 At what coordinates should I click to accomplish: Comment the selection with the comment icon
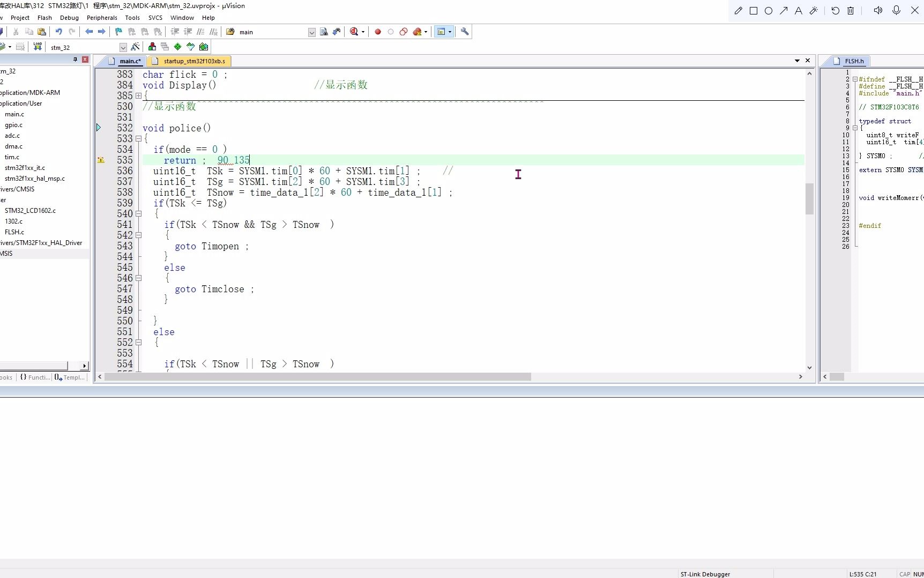point(200,32)
